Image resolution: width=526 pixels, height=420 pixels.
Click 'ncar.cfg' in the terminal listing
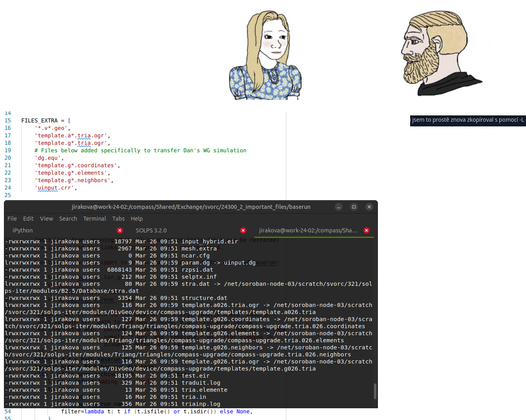pos(196,256)
